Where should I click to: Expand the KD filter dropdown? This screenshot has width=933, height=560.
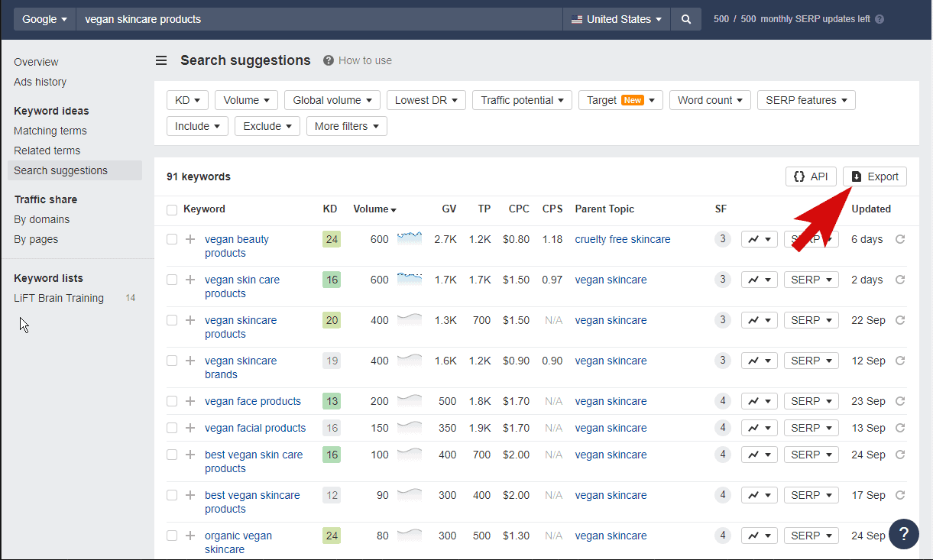pos(187,100)
